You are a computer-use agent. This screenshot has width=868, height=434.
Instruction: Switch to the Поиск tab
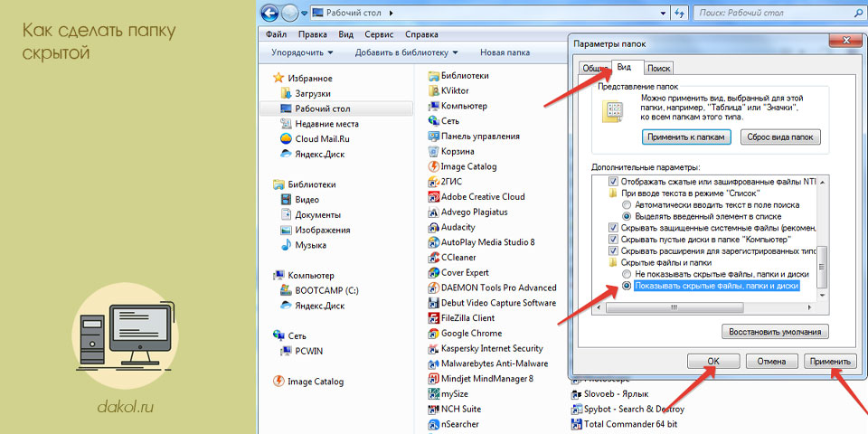pyautogui.click(x=659, y=68)
